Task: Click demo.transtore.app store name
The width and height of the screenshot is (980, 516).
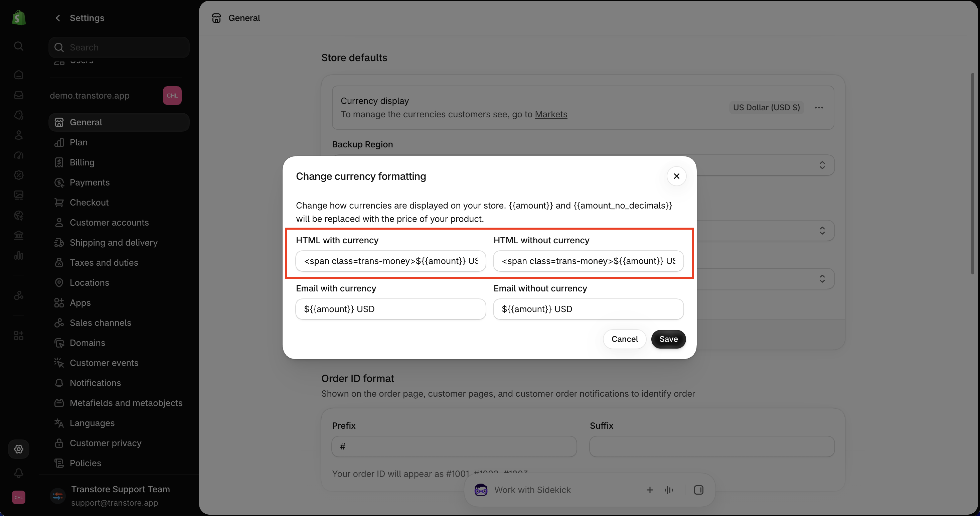Action: [x=90, y=96]
